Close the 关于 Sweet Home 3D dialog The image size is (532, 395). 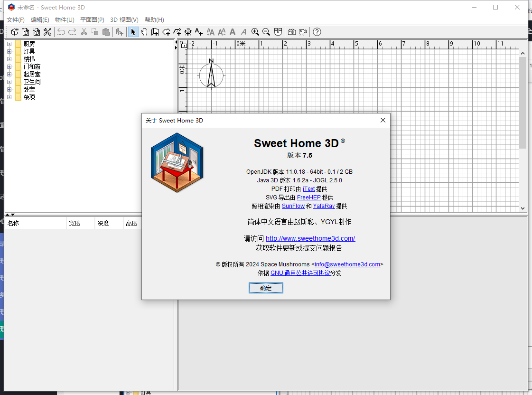[383, 120]
